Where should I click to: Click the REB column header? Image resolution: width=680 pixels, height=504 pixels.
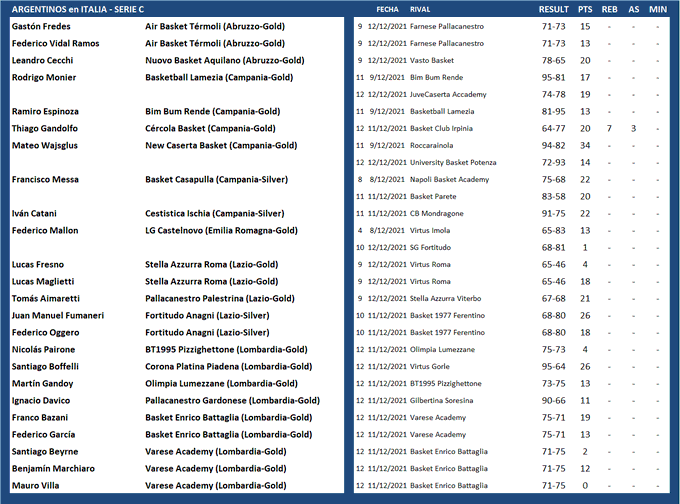(x=609, y=9)
